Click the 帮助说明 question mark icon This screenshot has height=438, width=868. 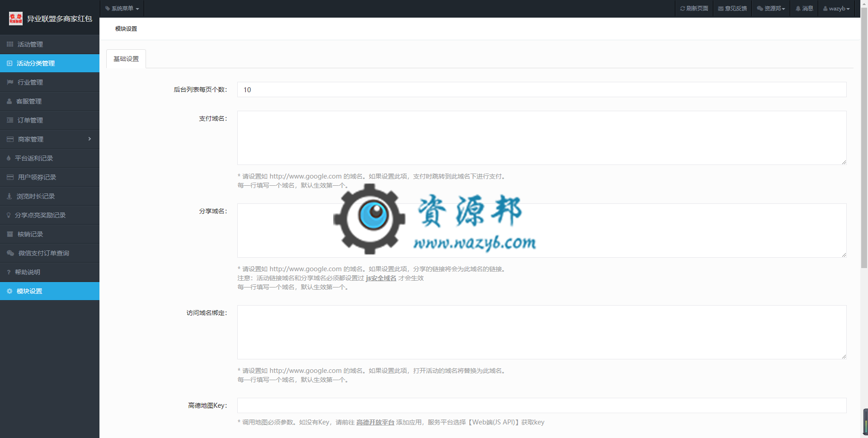click(9, 272)
